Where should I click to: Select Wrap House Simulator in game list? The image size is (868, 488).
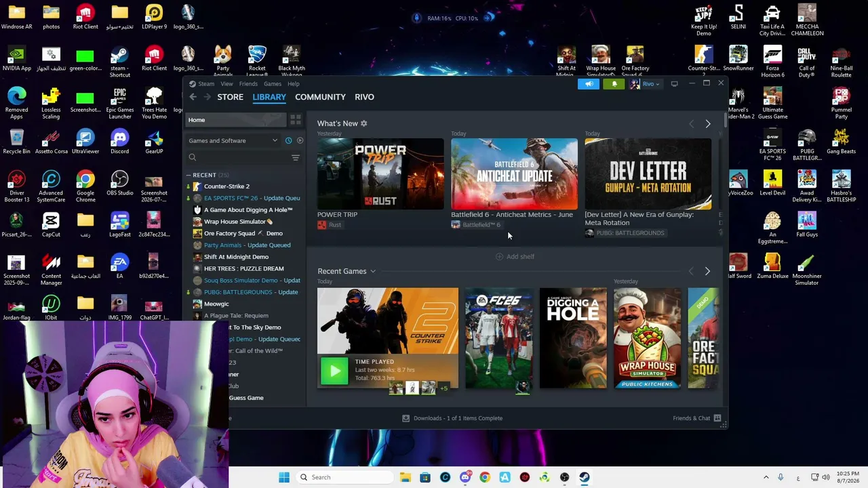click(x=238, y=222)
